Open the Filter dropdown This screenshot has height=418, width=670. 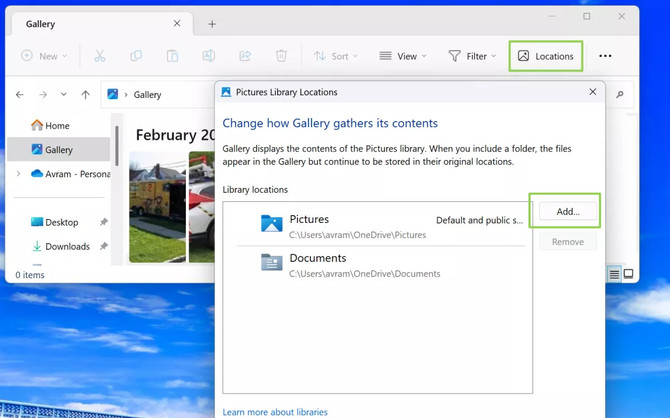pyautogui.click(x=472, y=56)
